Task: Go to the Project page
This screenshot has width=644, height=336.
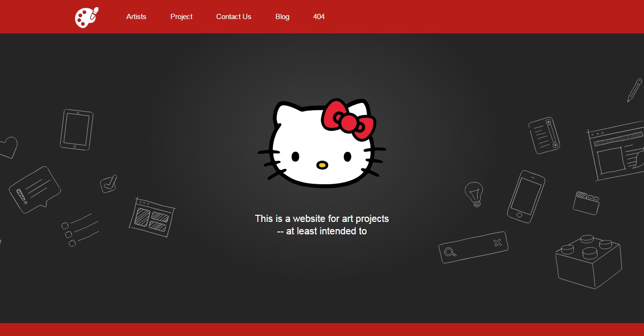Action: [x=181, y=17]
